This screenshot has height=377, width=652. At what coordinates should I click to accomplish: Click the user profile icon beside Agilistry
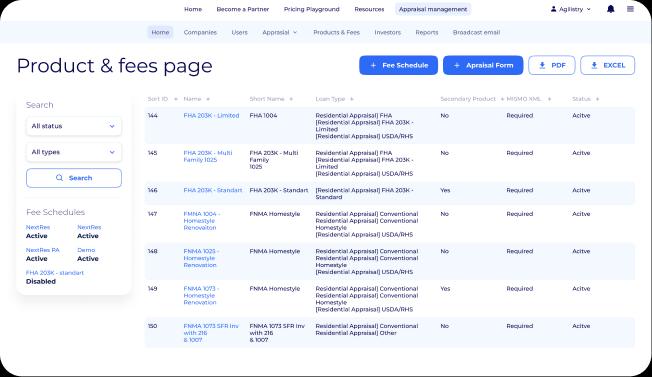553,9
